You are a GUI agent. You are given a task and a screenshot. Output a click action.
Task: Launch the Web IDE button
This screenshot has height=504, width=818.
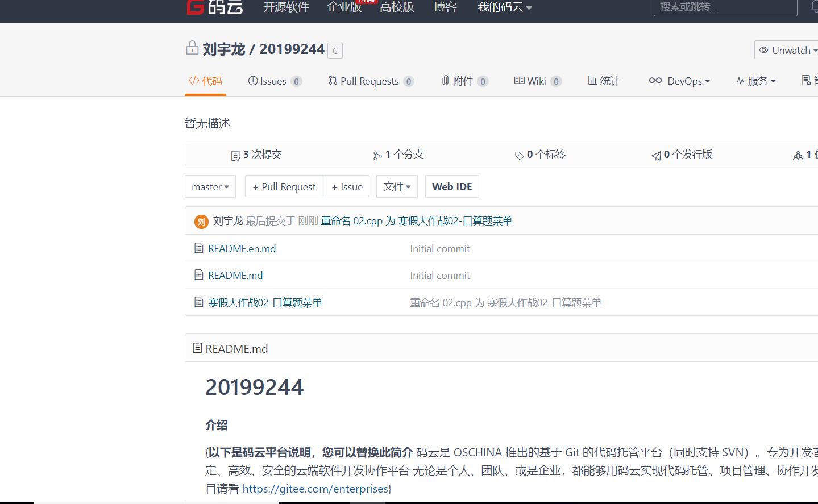coord(452,186)
